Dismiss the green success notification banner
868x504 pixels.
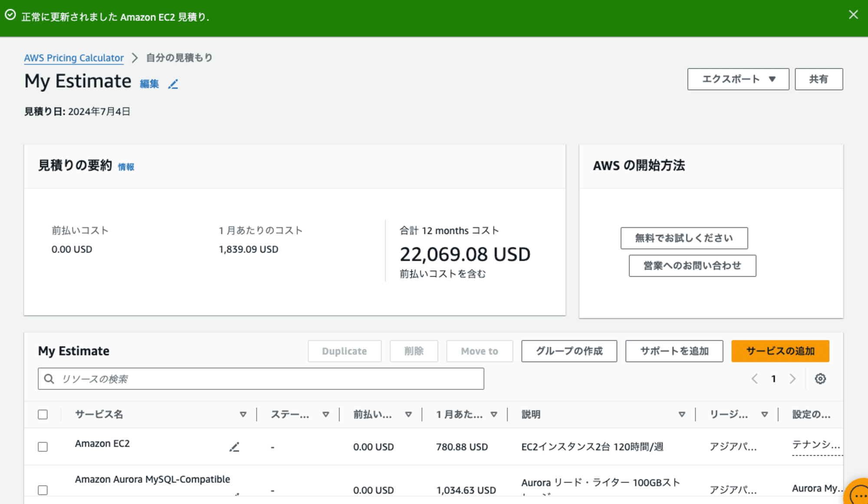click(x=853, y=15)
